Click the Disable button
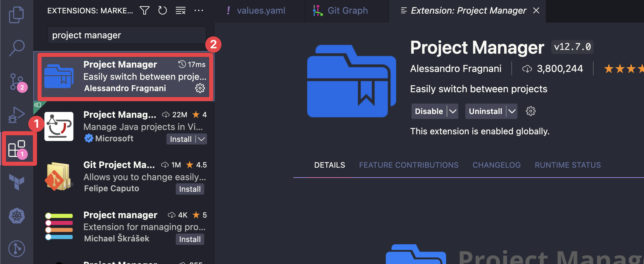644x264 pixels. tap(429, 111)
